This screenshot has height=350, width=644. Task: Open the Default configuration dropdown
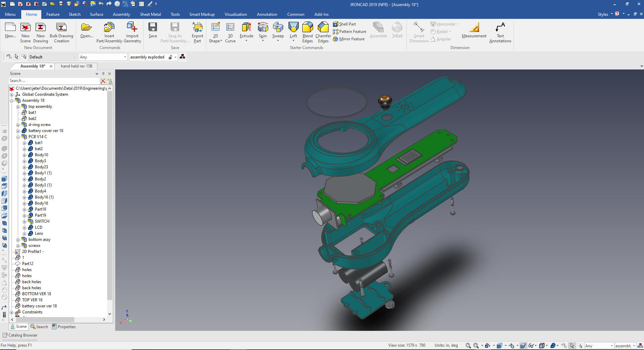tap(75, 57)
